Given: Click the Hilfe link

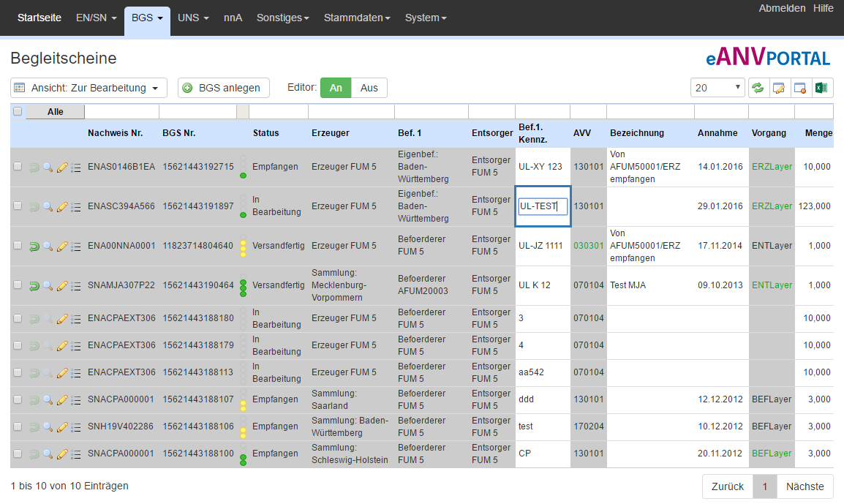Looking at the screenshot, I should coord(823,8).
